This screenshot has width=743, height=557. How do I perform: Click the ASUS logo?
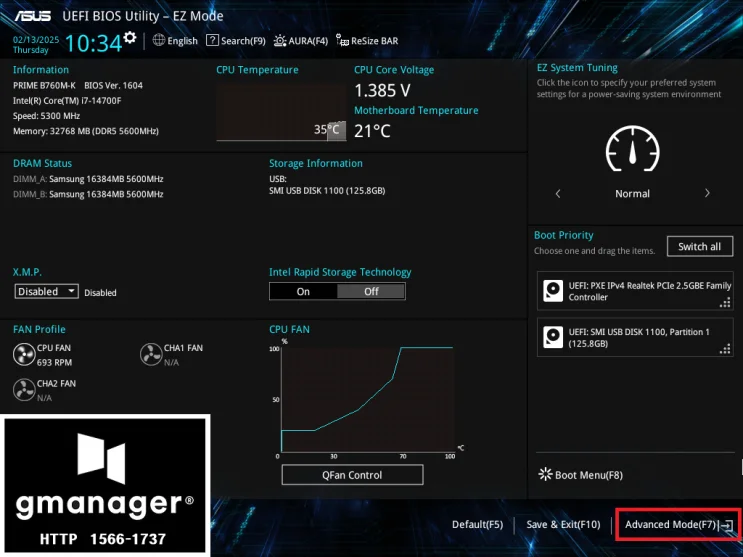[x=32, y=16]
